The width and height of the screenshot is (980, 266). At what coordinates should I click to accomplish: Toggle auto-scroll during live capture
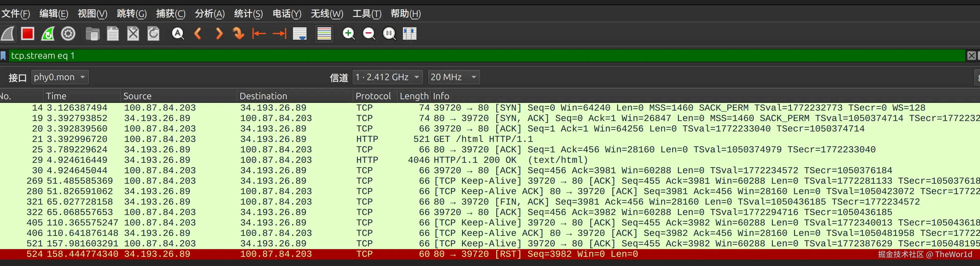(300, 34)
